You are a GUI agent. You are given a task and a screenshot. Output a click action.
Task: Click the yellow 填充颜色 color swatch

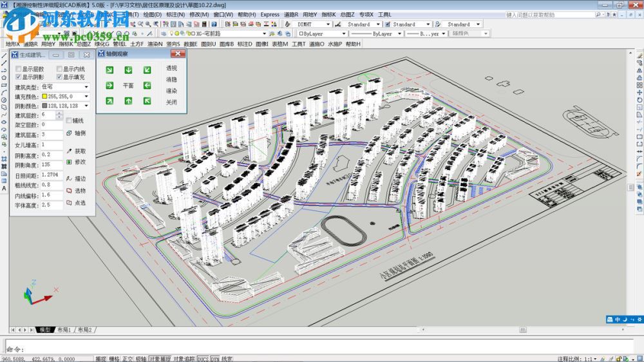click(x=45, y=96)
